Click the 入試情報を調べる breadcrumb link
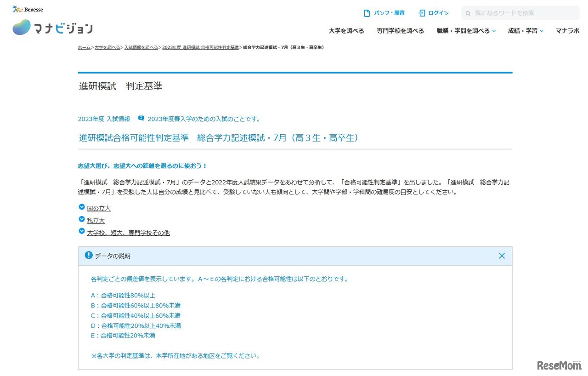The image size is (588, 376). (141, 47)
